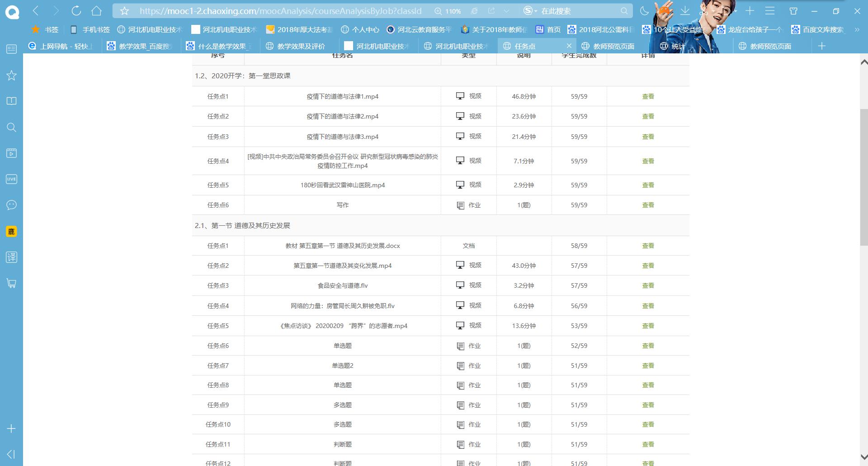The width and height of the screenshot is (868, 466).
Task: Bookmark page with the star icon in address bar
Action: click(x=125, y=11)
